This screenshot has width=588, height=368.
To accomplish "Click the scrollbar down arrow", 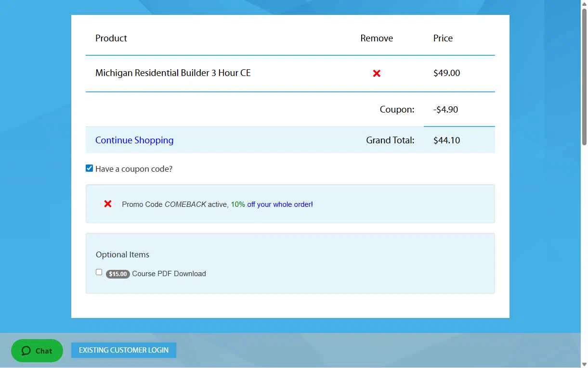I will pos(584,364).
